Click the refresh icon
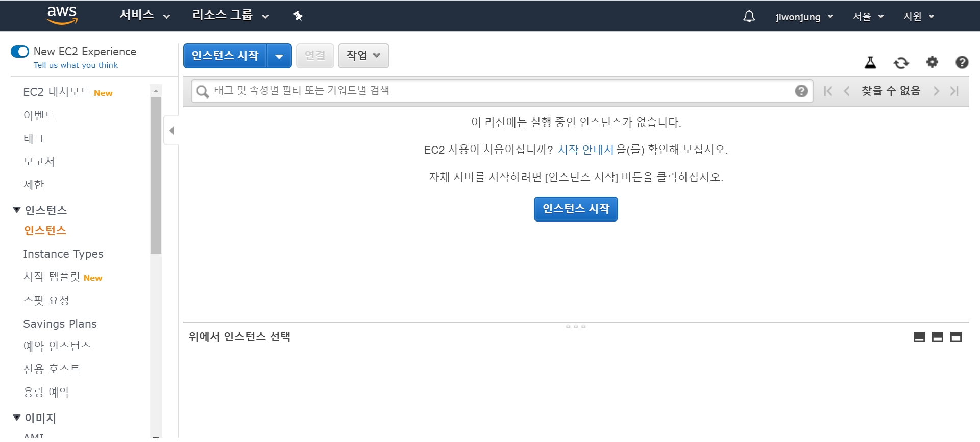Image resolution: width=980 pixels, height=442 pixels. (x=901, y=63)
